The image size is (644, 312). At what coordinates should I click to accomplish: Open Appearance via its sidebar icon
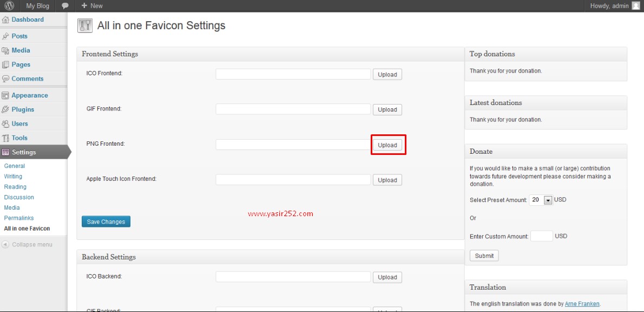(x=5, y=95)
